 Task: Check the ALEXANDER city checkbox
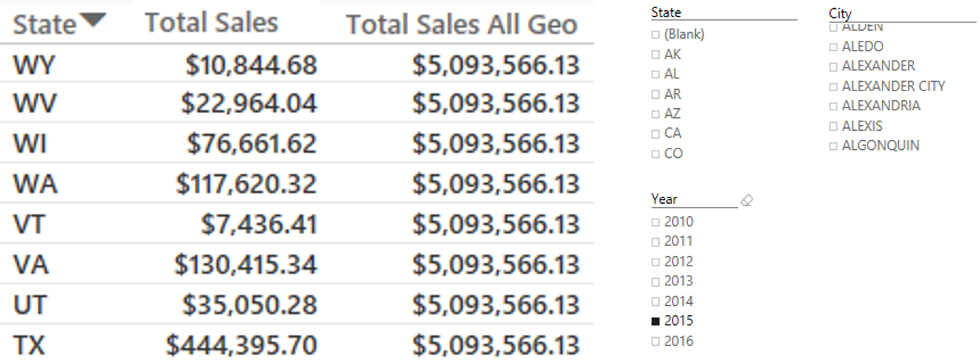833,67
